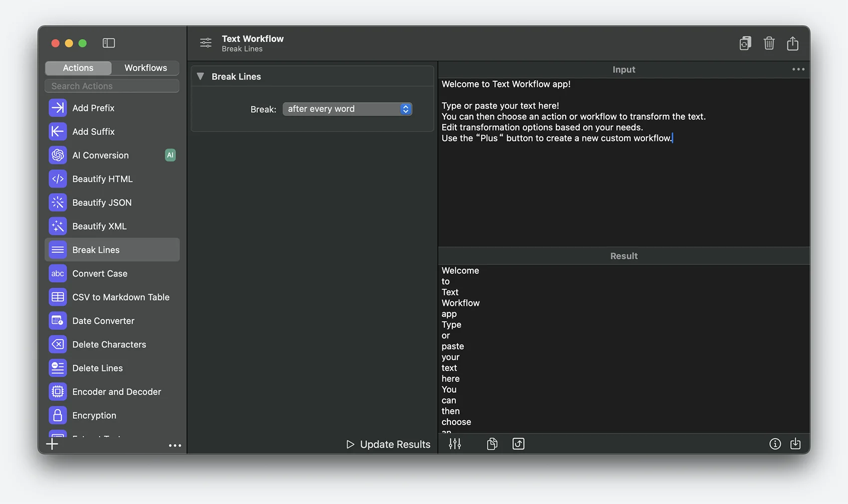This screenshot has height=504, width=848.
Task: Click the Break Lines action icon in sidebar
Action: point(58,250)
